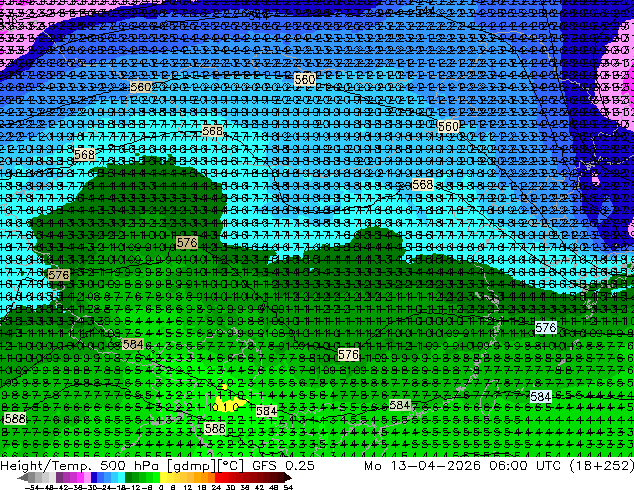Click the '24' legend scale value

[x=216, y=487]
